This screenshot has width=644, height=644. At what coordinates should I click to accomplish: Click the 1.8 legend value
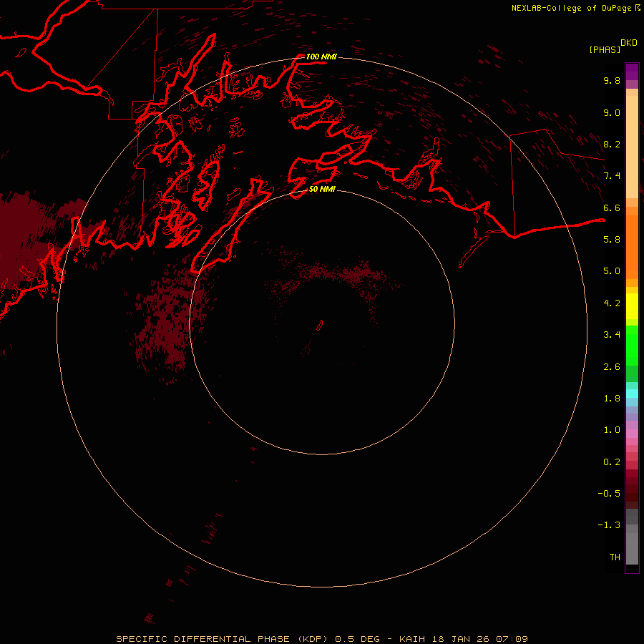coord(612,399)
